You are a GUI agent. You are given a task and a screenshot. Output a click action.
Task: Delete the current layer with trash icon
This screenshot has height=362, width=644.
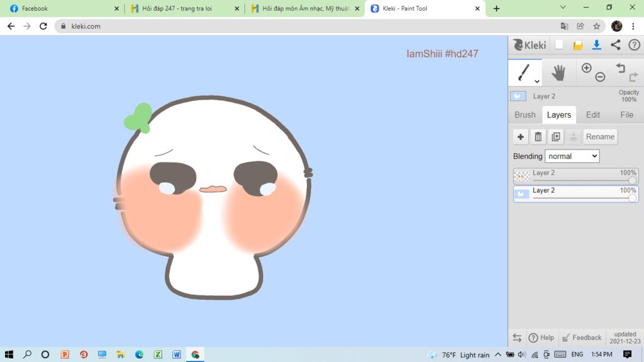(538, 136)
